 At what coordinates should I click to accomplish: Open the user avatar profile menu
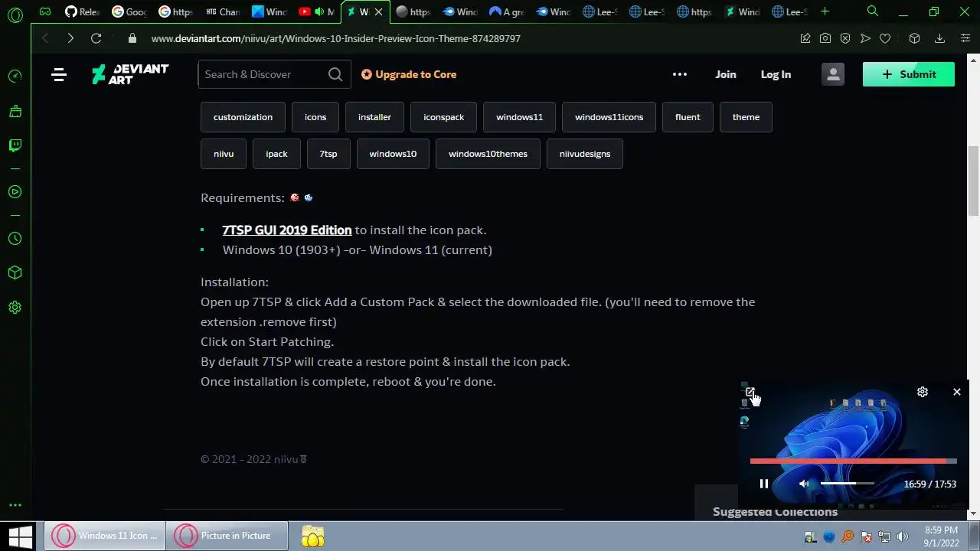pyautogui.click(x=833, y=74)
